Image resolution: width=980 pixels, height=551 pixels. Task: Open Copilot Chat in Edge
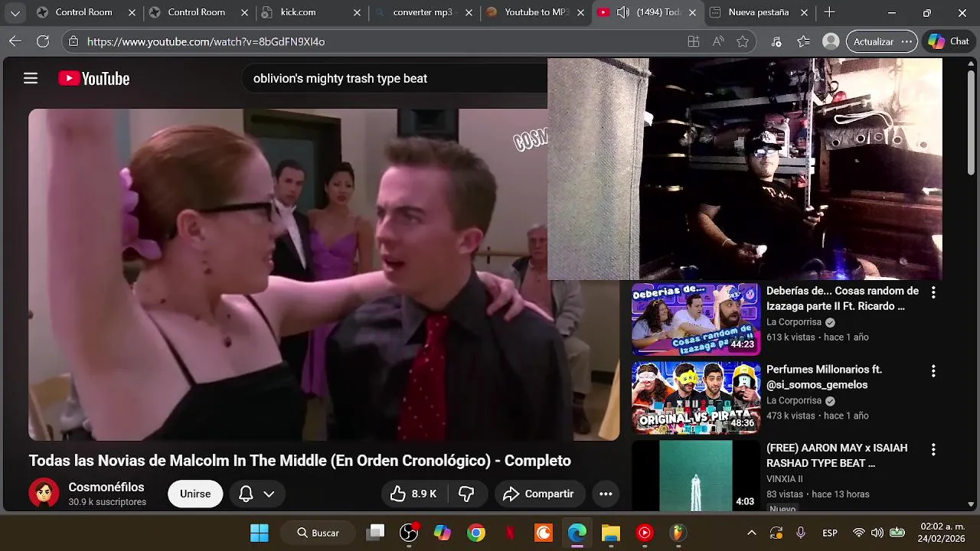pos(948,41)
